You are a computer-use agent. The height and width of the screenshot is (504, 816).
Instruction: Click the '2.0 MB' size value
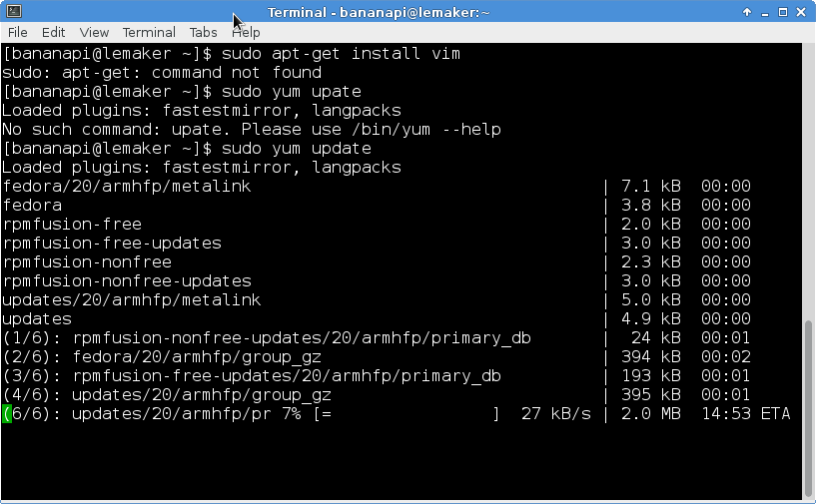(x=651, y=414)
